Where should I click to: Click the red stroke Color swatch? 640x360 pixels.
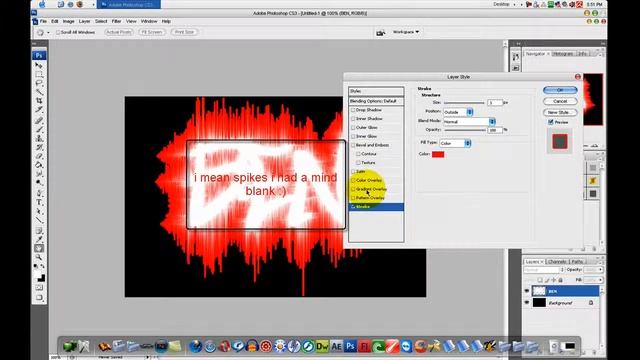click(438, 154)
